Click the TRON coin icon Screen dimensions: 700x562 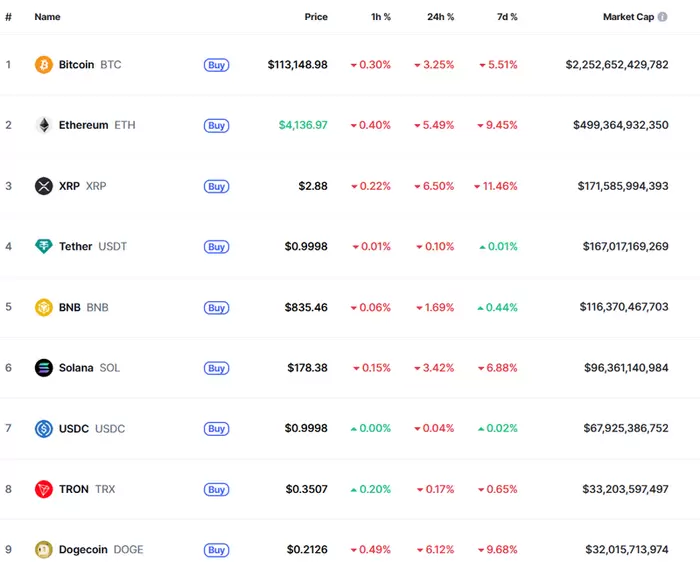coord(44,489)
